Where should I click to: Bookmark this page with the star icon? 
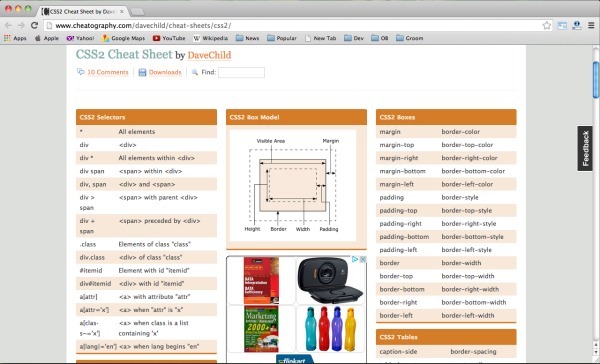click(546, 25)
